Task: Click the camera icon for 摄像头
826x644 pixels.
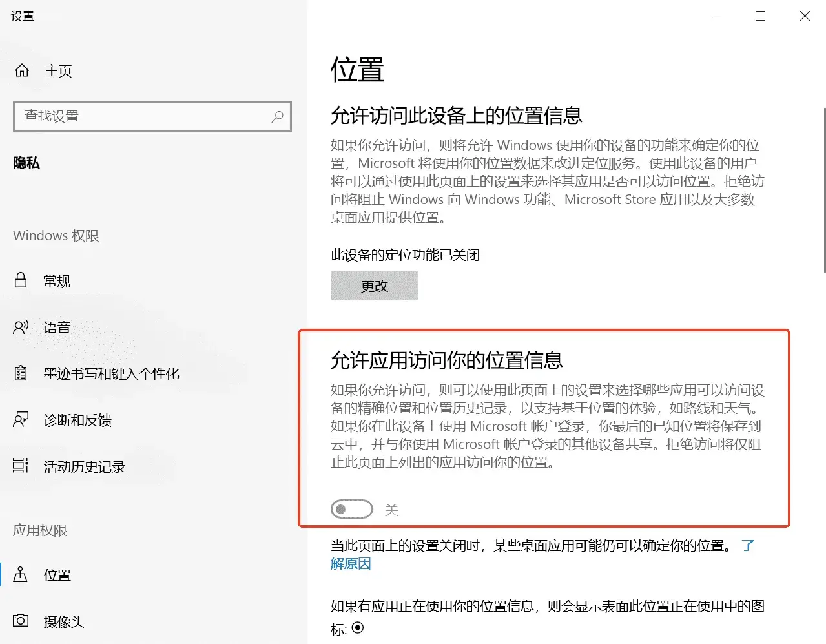Action: [x=21, y=621]
